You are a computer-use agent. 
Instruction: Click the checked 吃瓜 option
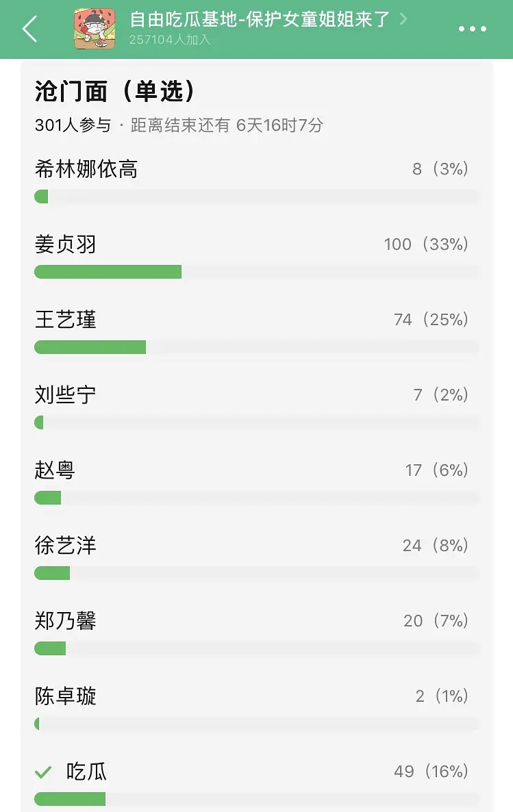pyautogui.click(x=256, y=784)
